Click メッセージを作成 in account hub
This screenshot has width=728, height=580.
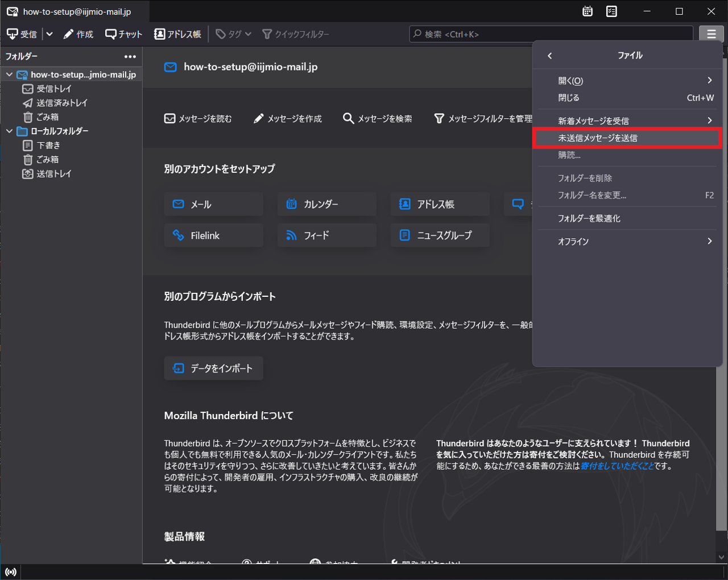(288, 118)
